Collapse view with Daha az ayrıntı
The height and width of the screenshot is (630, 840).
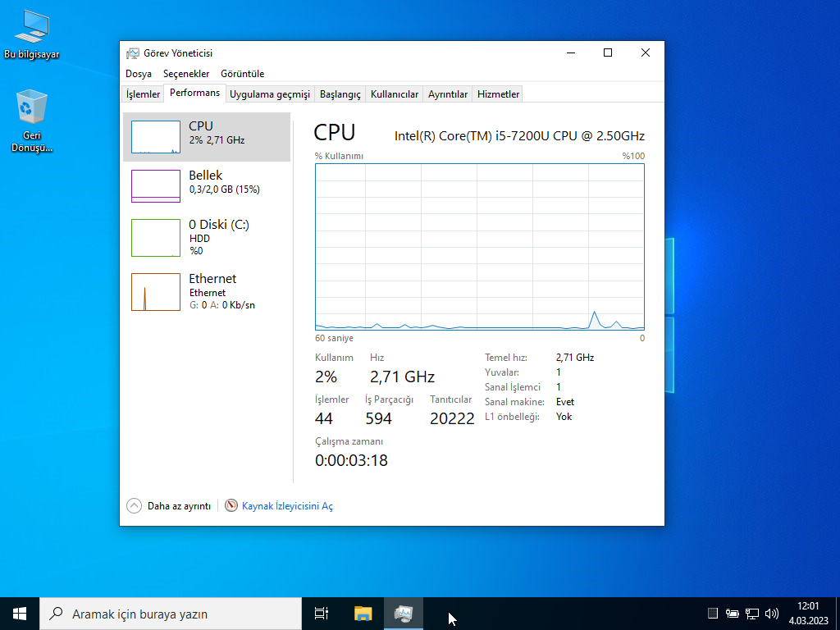point(169,505)
